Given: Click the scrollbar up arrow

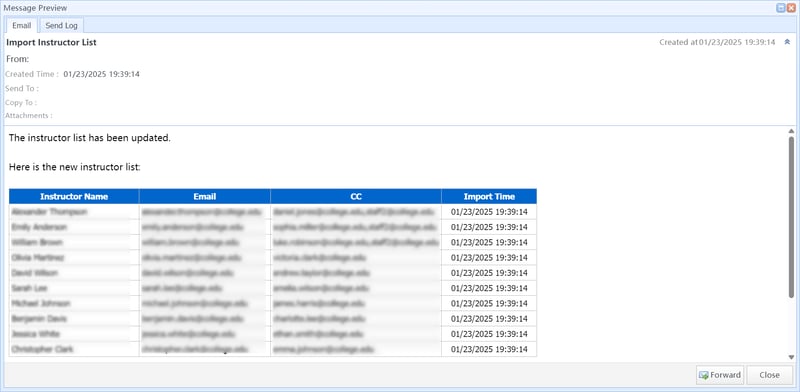Looking at the screenshot, I should [x=791, y=131].
